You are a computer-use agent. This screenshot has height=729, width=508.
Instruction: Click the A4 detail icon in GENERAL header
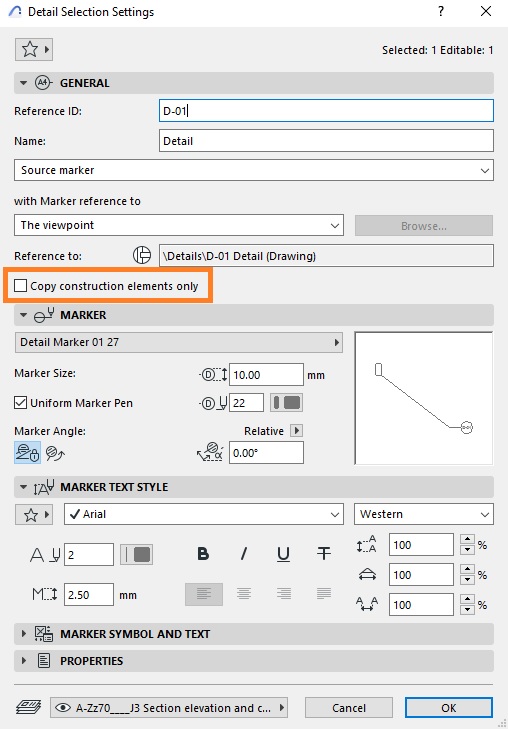43,83
